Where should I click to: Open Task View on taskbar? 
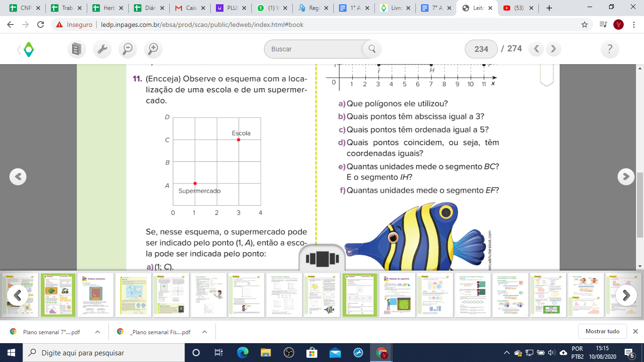pos(219,353)
